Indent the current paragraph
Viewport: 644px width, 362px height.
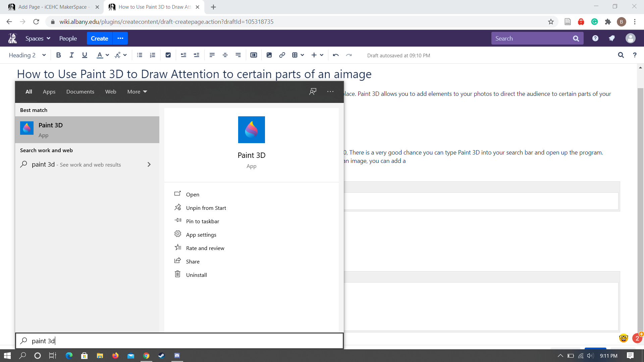(197, 55)
